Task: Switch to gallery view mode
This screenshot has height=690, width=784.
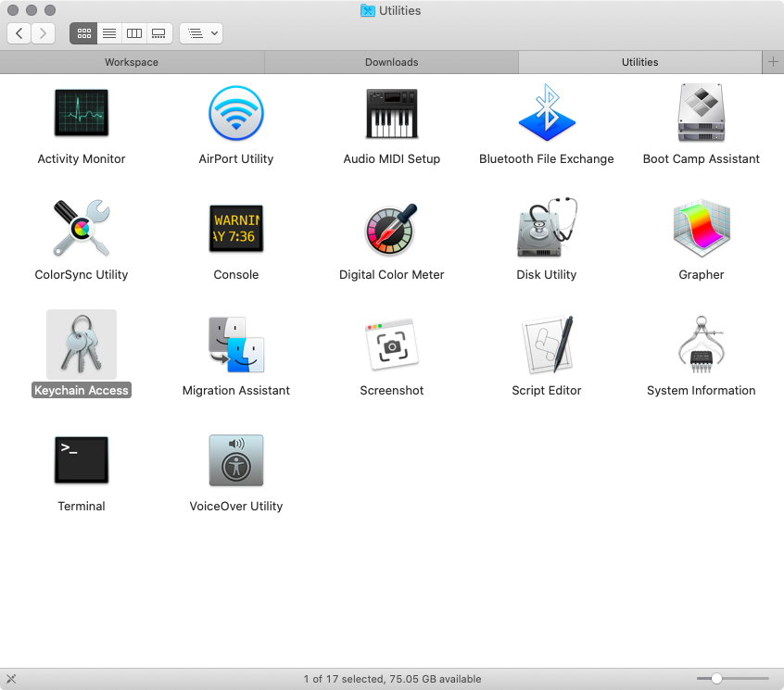Action: [x=158, y=33]
